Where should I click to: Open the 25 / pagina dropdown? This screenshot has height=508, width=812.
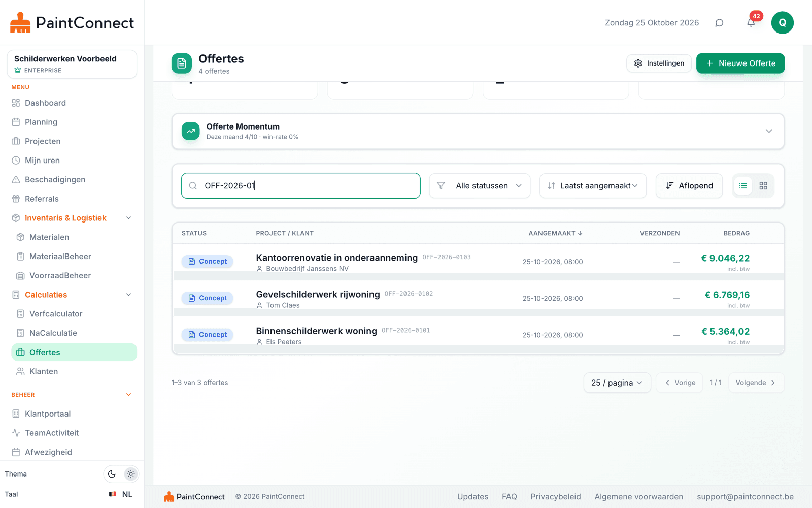617,383
